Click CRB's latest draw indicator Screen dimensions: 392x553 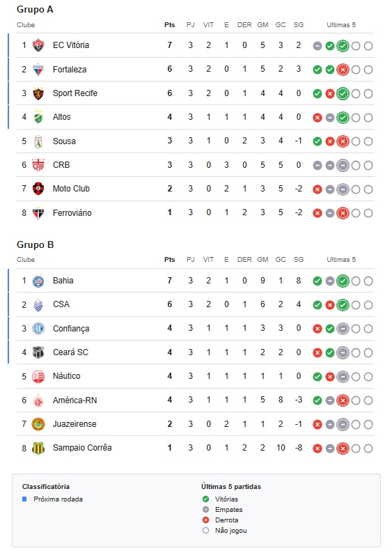pyautogui.click(x=343, y=165)
